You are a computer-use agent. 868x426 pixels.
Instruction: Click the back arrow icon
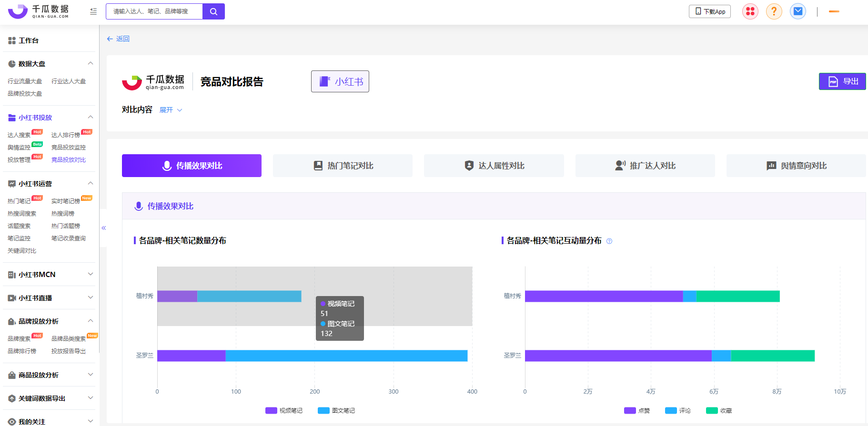click(110, 39)
